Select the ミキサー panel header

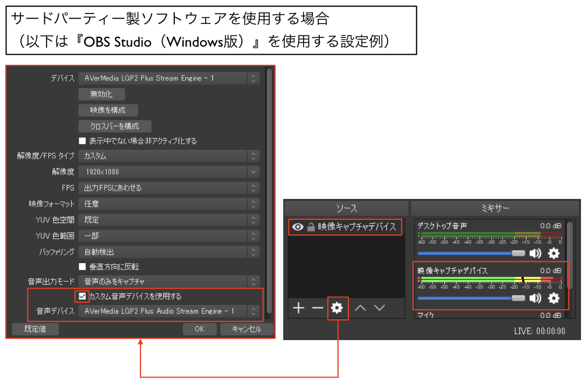pos(495,208)
